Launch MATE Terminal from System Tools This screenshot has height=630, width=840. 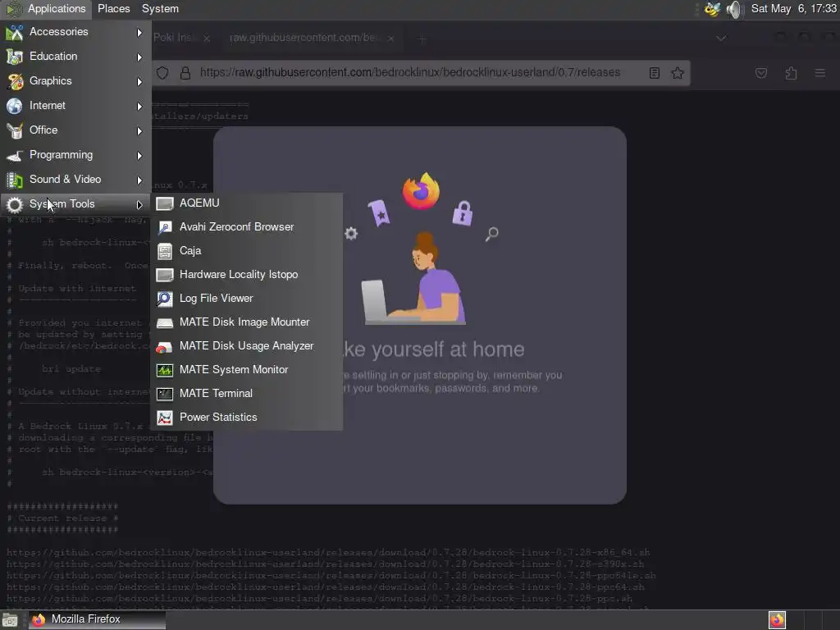tap(247, 394)
